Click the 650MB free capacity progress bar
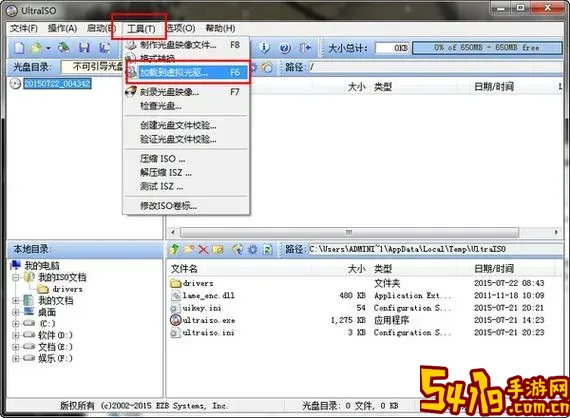Image resolution: width=570 pixels, height=418 pixels. (487, 48)
